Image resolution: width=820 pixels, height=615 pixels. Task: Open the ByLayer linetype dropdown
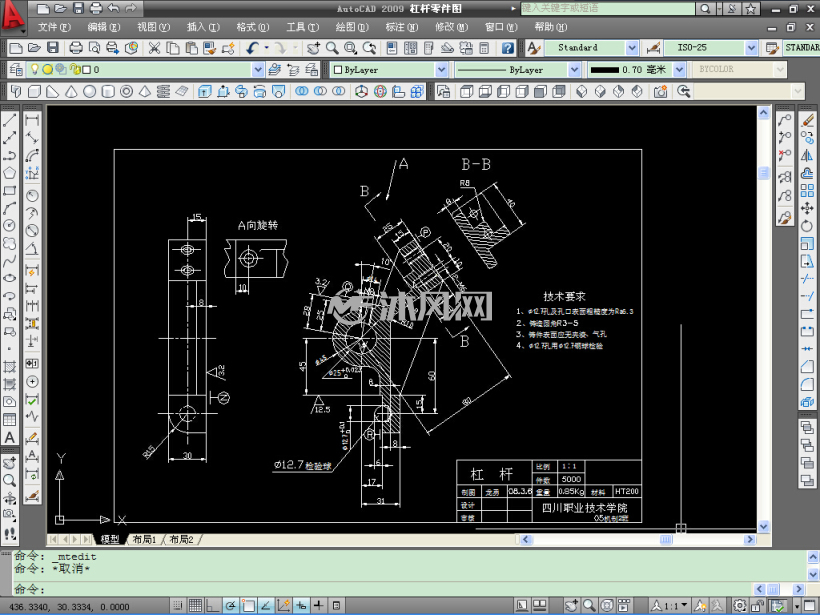(x=574, y=70)
